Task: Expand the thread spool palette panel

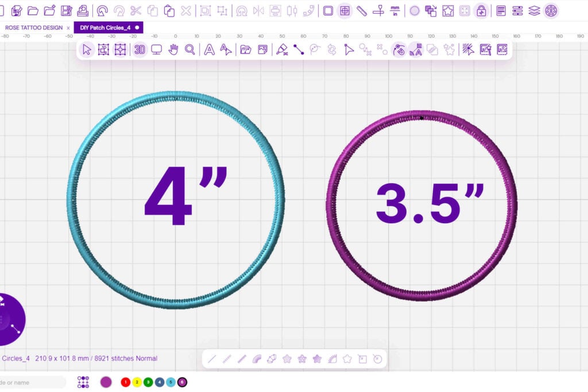Action: point(551,10)
